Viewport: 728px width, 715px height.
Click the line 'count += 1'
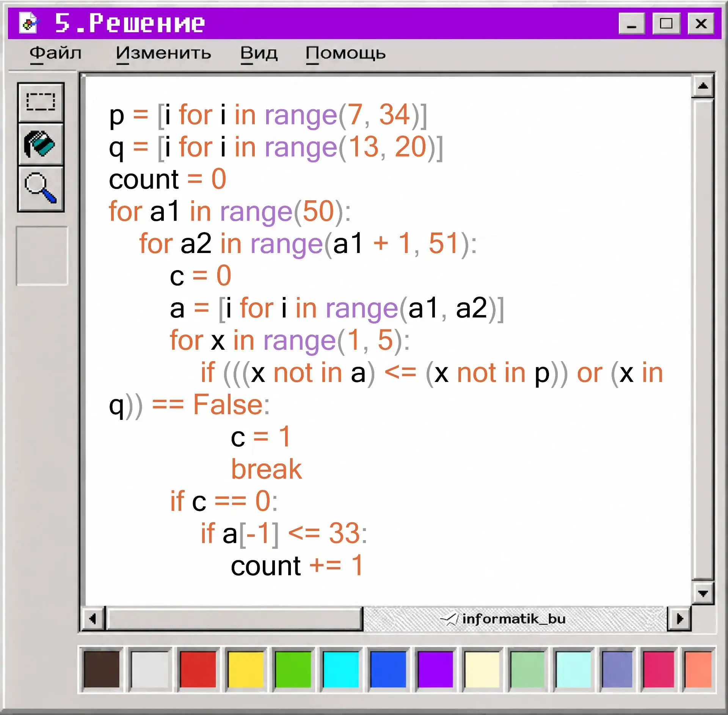click(x=297, y=566)
